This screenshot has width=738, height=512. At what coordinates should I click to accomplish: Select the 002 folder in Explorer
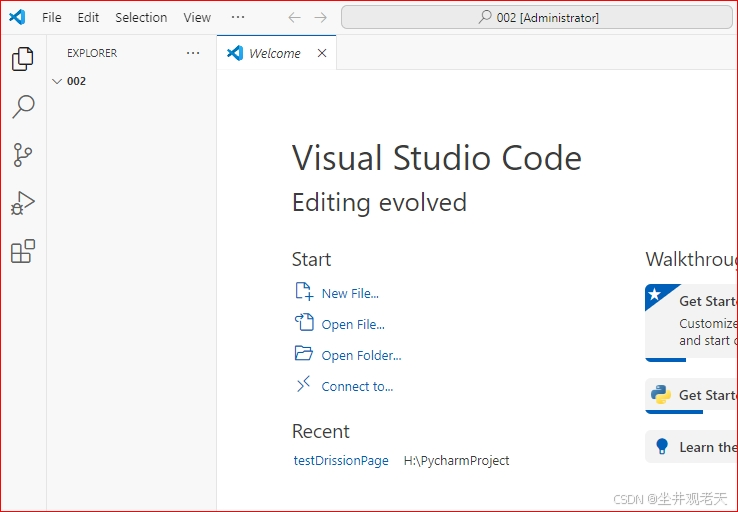pyautogui.click(x=132, y=81)
